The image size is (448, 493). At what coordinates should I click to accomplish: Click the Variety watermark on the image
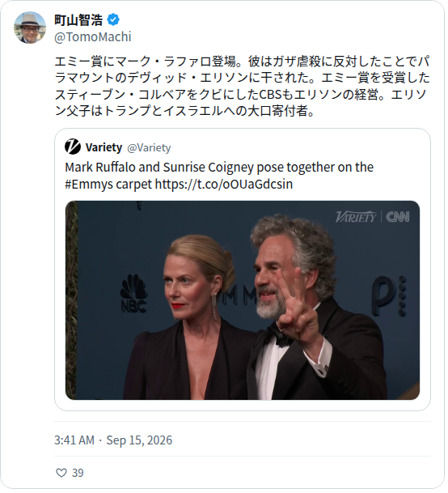[357, 219]
